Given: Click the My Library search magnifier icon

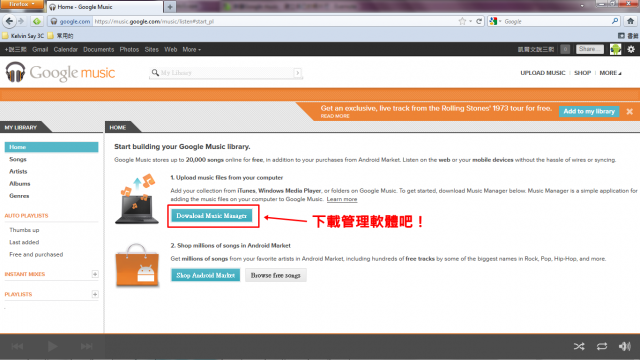Looking at the screenshot, I should (x=155, y=73).
